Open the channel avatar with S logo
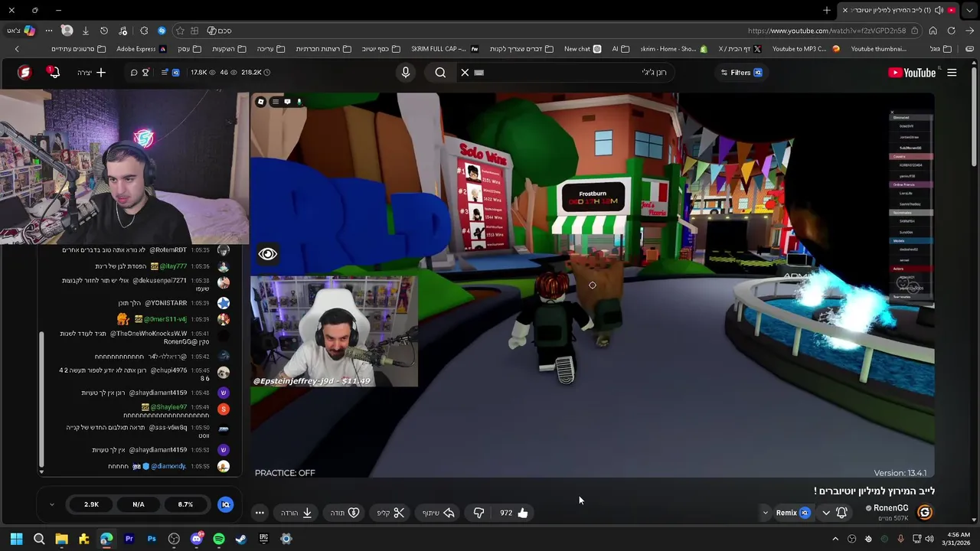 [x=24, y=73]
